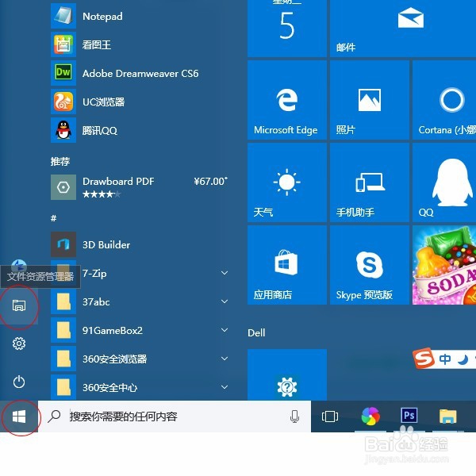Toggle the 中 Chinese input mode
The width and height of the screenshot is (476, 476).
click(445, 359)
